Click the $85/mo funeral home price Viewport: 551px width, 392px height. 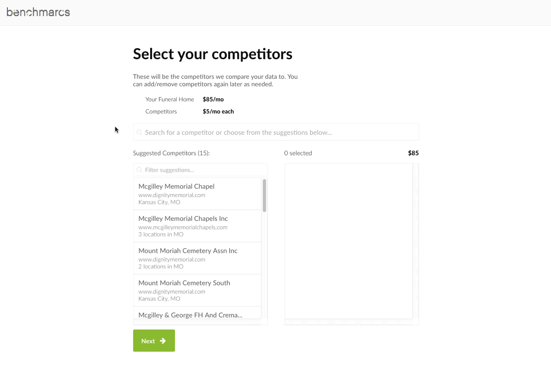pyautogui.click(x=213, y=99)
